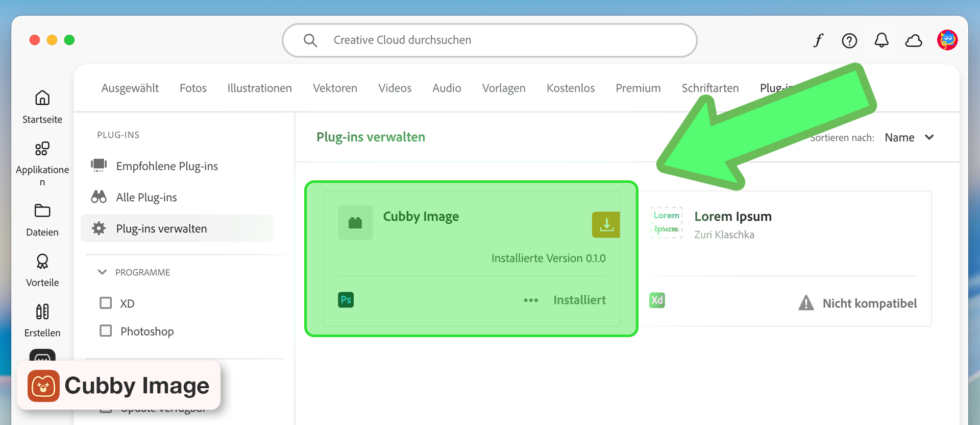Switch to the Illustrationen tab
Image resolution: width=980 pixels, height=425 pixels.
click(259, 88)
